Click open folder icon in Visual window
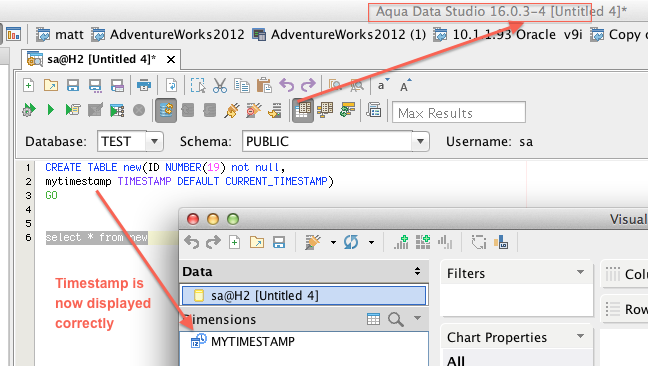This screenshot has height=366, width=648. coord(257,242)
